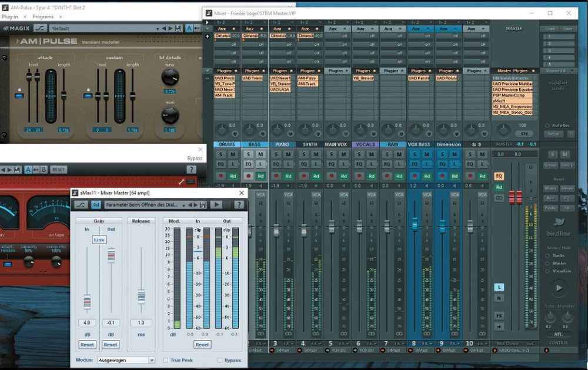Viewport: 588px width, 370px height.
Task: Click the In gain slider handle in sMax11
Action: click(x=87, y=301)
